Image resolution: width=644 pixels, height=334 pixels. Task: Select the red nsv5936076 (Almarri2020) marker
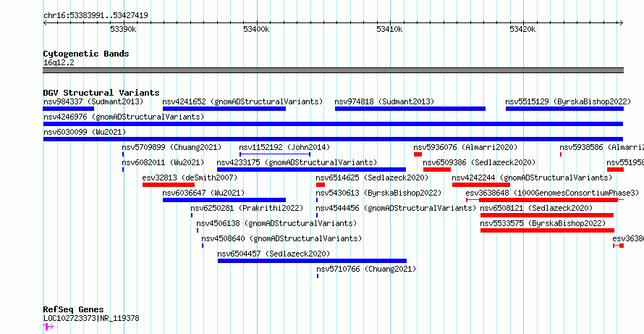click(x=418, y=154)
